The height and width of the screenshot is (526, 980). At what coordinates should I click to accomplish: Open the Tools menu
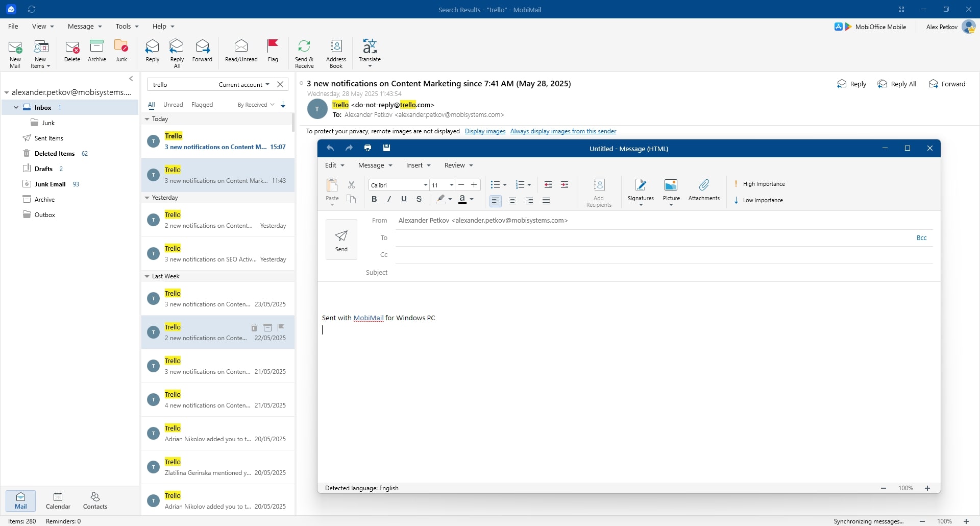click(x=127, y=27)
